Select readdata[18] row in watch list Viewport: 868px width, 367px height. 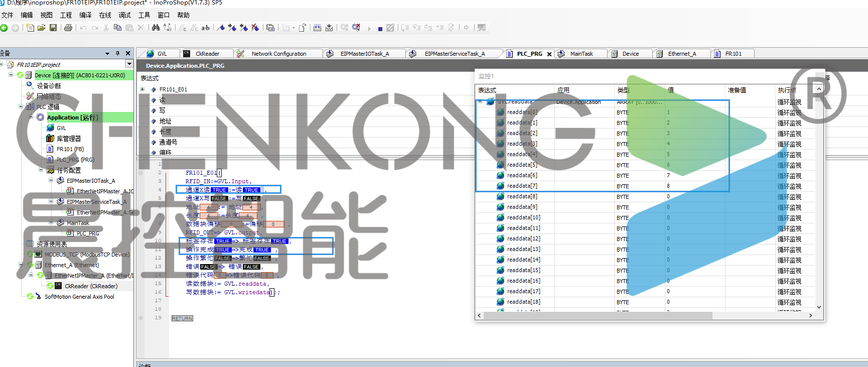click(645, 302)
